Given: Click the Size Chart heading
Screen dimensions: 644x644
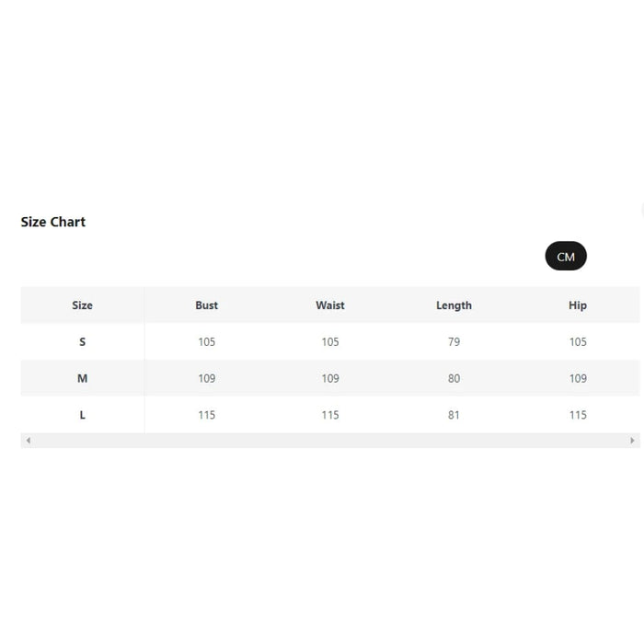Looking at the screenshot, I should point(53,222).
